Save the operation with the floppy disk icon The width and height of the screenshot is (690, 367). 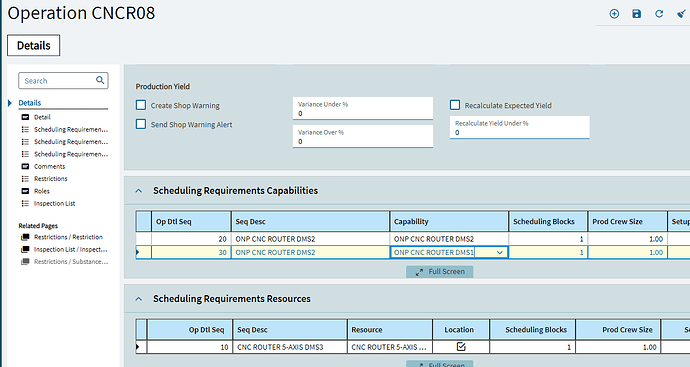click(636, 14)
